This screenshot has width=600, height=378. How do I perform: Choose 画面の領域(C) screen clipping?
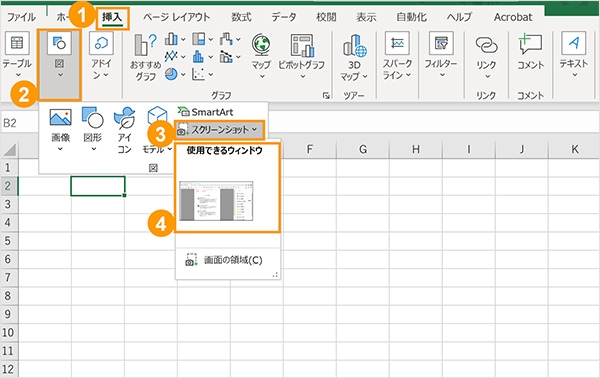click(228, 260)
